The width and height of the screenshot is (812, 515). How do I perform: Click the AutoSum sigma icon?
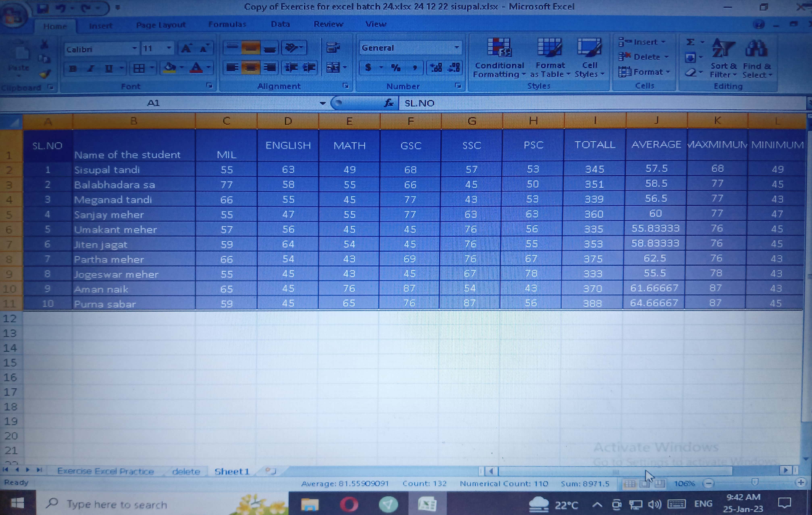pos(690,42)
